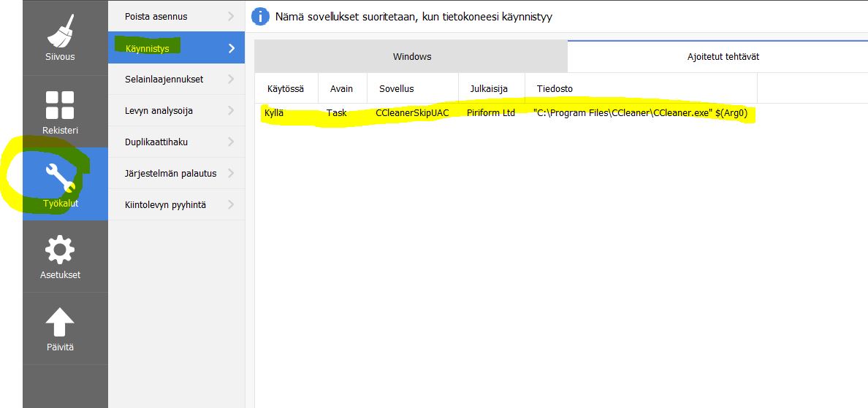This screenshot has width=868, height=408.
Task: Click the chevron next to Käynnistys
Action: pos(232,48)
